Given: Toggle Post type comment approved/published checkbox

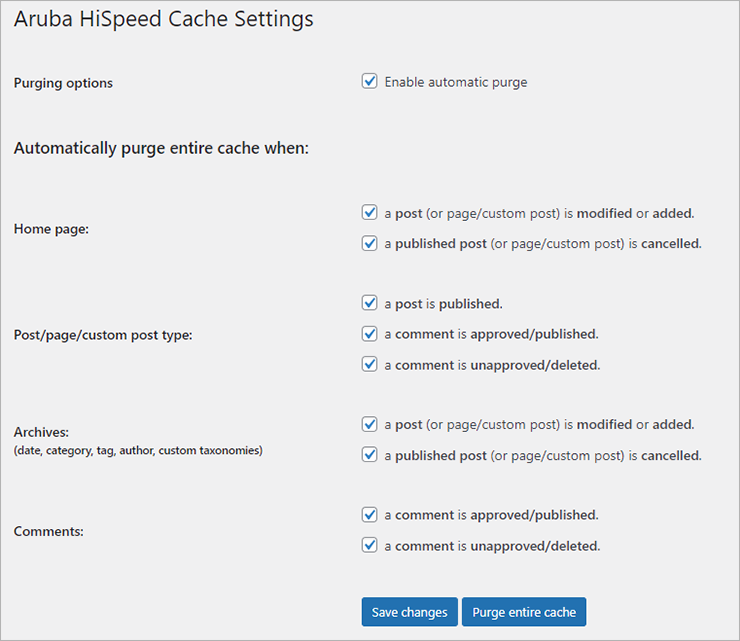Looking at the screenshot, I should click(370, 334).
